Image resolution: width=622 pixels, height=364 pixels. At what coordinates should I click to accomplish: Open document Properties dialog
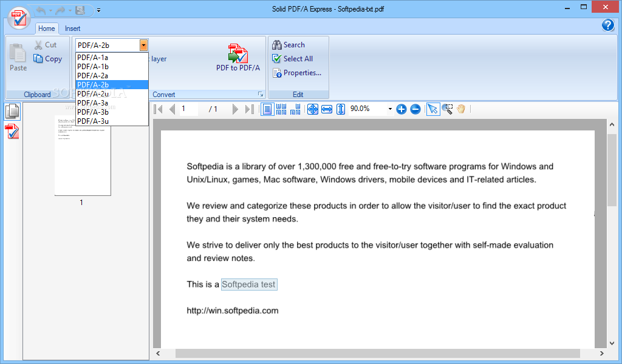coord(296,73)
